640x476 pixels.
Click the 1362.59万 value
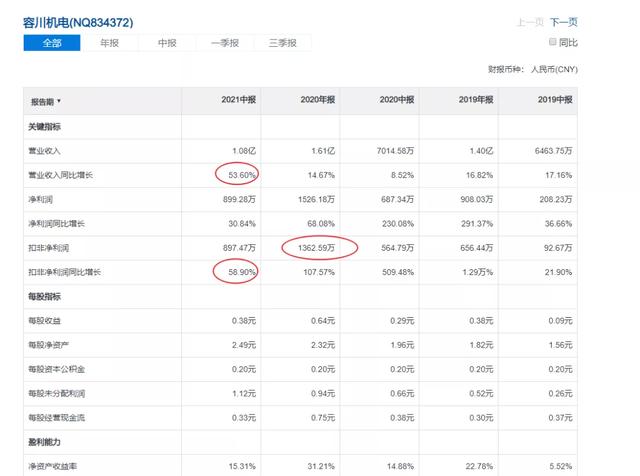(x=317, y=248)
